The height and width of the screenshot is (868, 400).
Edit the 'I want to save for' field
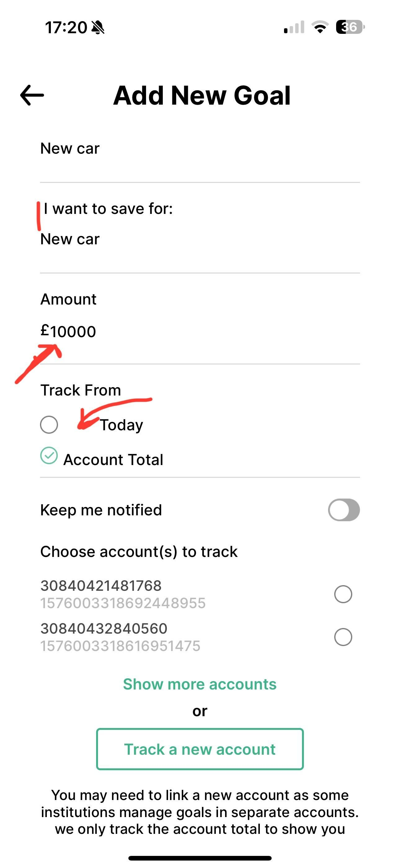pos(199,239)
